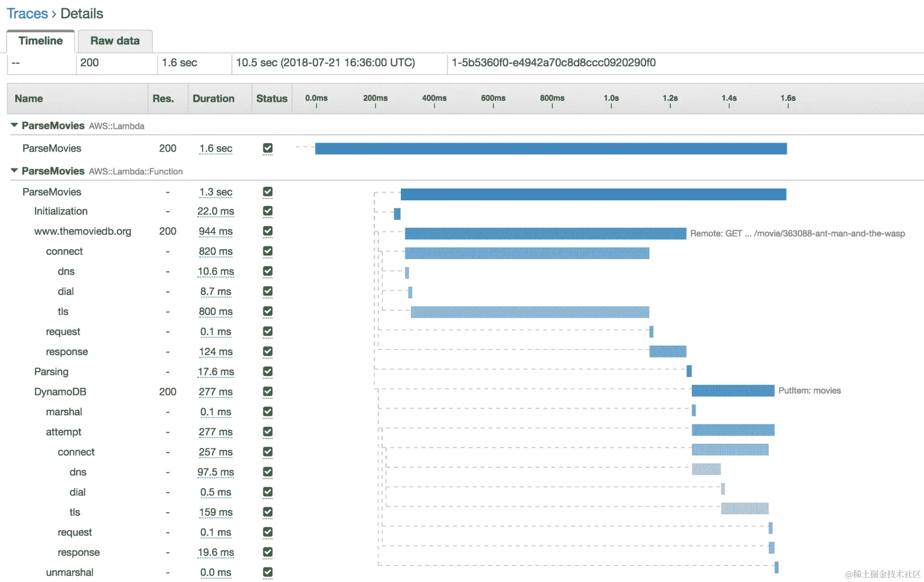This screenshot has height=582, width=924.
Task: Switch to the Raw data tab
Action: pyautogui.click(x=115, y=41)
